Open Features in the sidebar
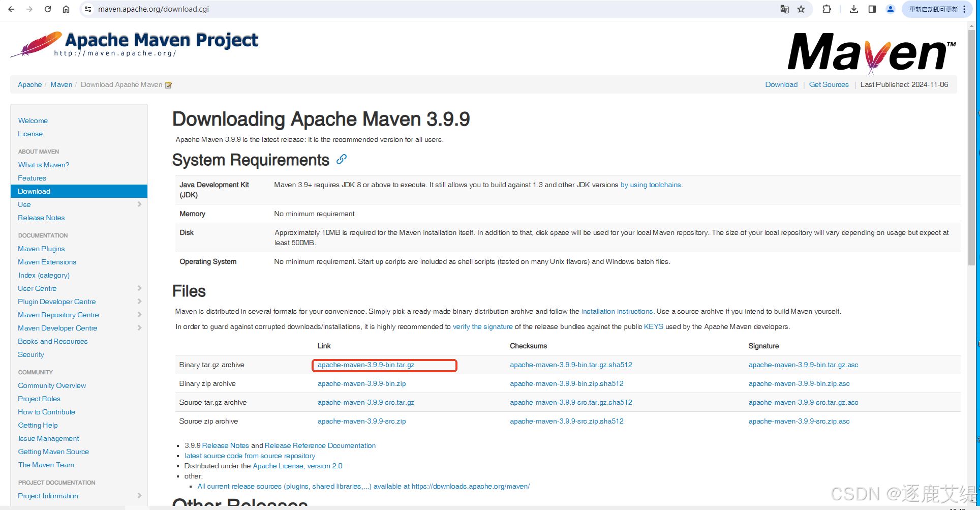Image resolution: width=980 pixels, height=510 pixels. tap(32, 178)
